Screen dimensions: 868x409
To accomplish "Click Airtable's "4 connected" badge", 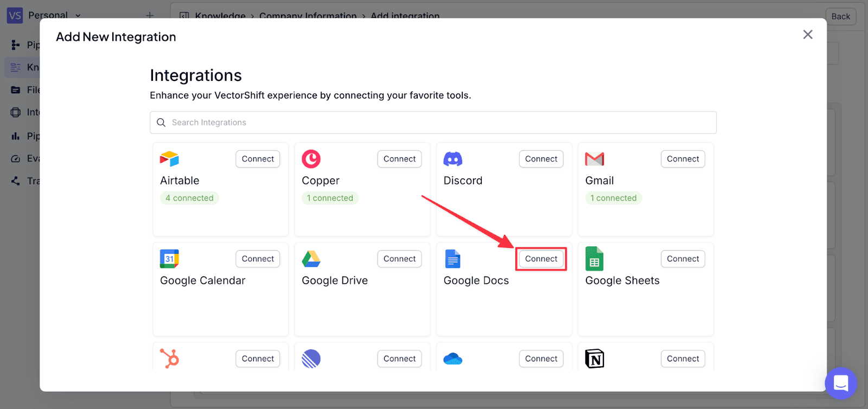I will click(x=189, y=198).
